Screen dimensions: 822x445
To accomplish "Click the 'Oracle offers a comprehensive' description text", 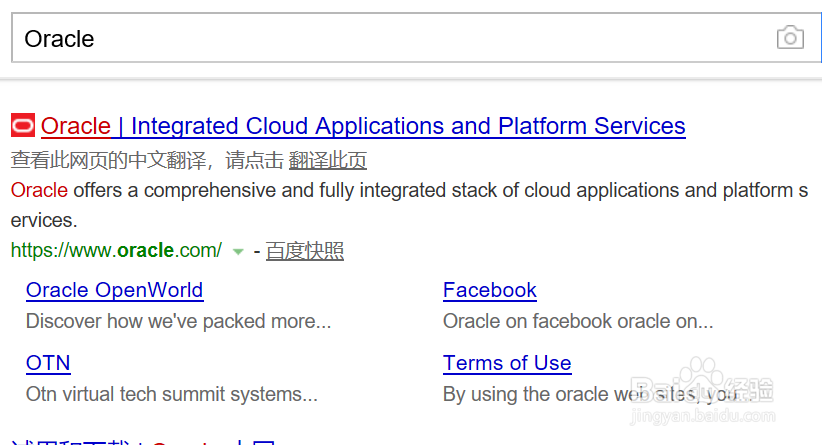I will 409,205.
